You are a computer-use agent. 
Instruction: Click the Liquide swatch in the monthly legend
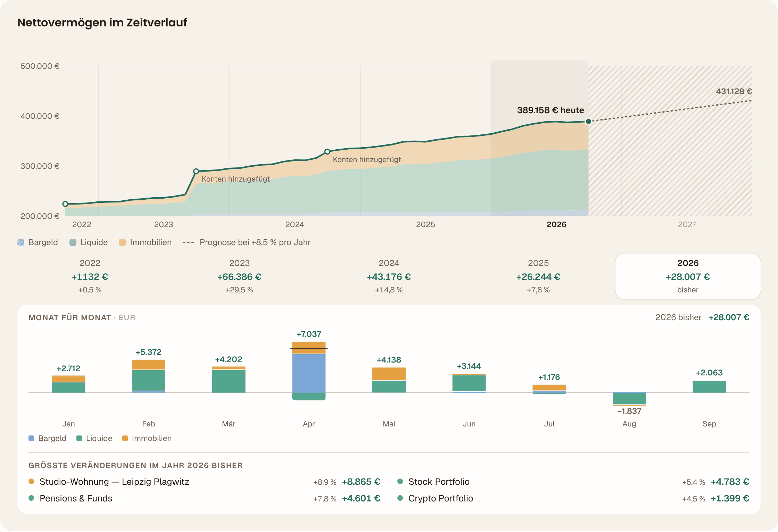[x=79, y=438]
